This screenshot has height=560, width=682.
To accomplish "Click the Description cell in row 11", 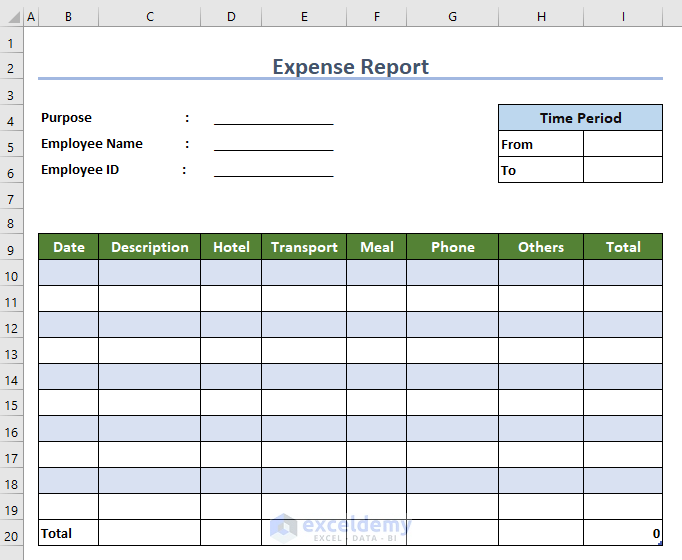I will point(150,299).
